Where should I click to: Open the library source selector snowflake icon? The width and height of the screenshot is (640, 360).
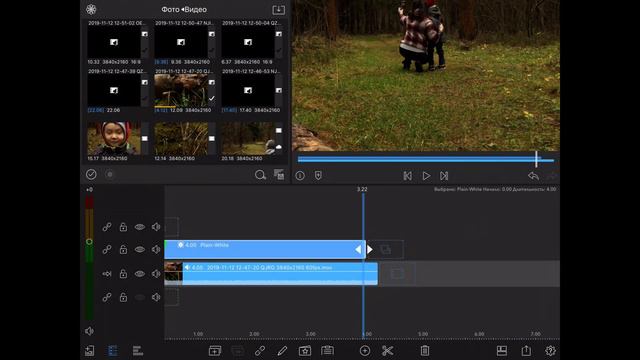pyautogui.click(x=91, y=9)
